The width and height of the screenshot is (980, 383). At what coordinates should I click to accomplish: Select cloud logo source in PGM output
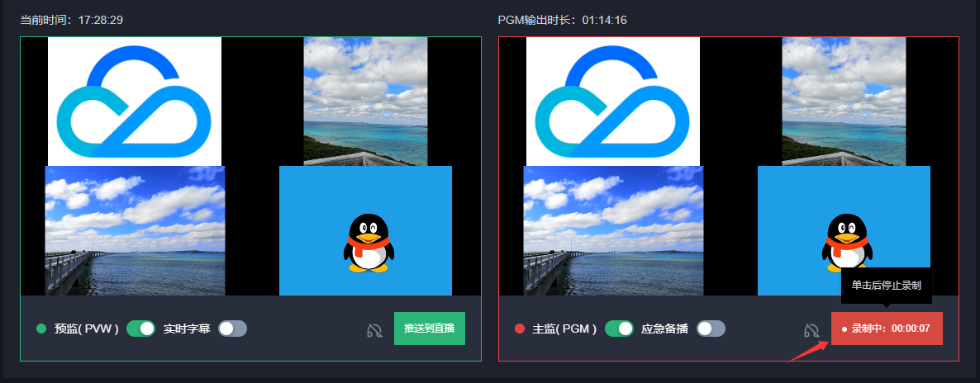click(x=613, y=102)
